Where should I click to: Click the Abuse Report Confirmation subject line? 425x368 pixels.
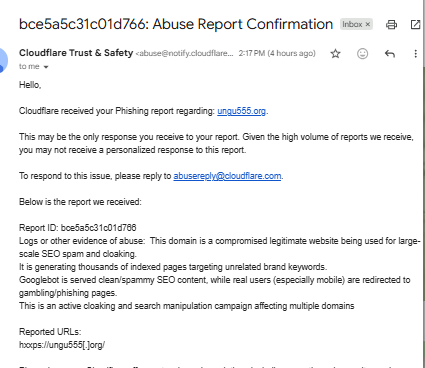click(x=176, y=24)
